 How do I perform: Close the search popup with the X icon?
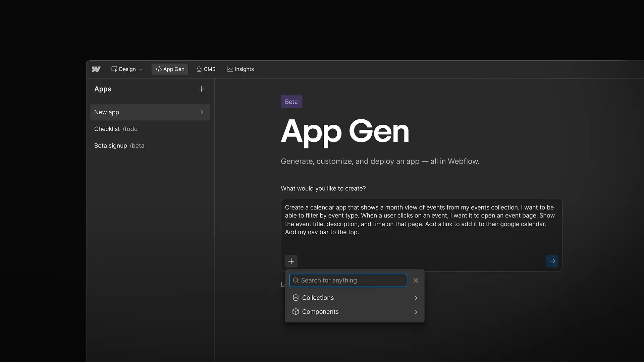(x=416, y=281)
